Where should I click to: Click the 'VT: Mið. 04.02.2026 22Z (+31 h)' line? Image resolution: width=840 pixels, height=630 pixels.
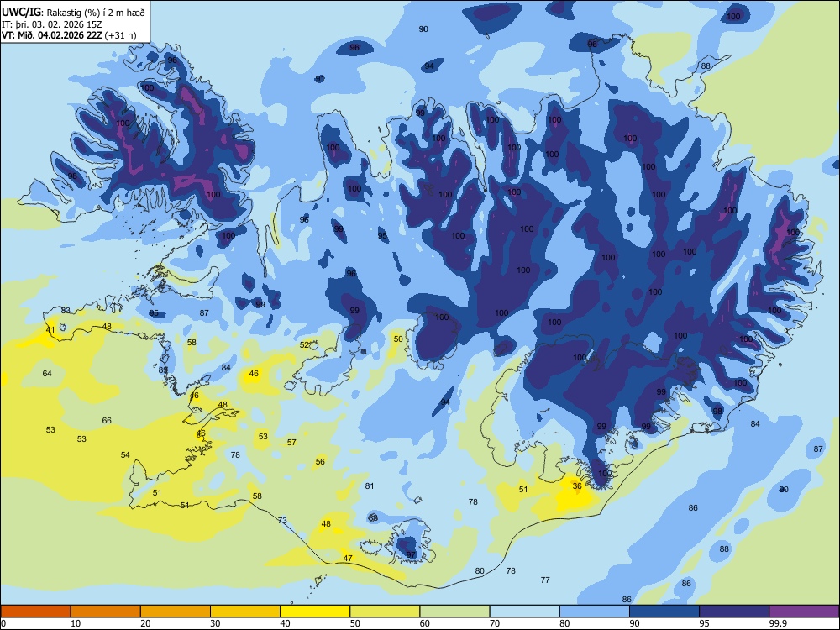[69, 35]
